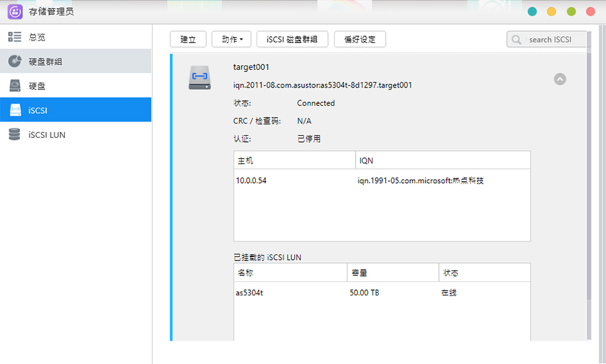Click the iqn.1991-05.com.microsoft initiator cell
Viewport: 606px width, 364px height.
pos(420,180)
